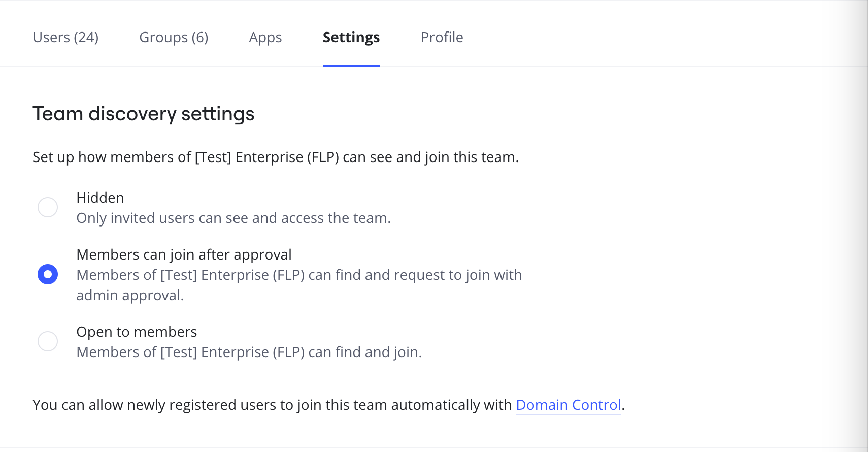Select the Settings tab
Image resolution: width=868 pixels, height=452 pixels.
click(351, 38)
